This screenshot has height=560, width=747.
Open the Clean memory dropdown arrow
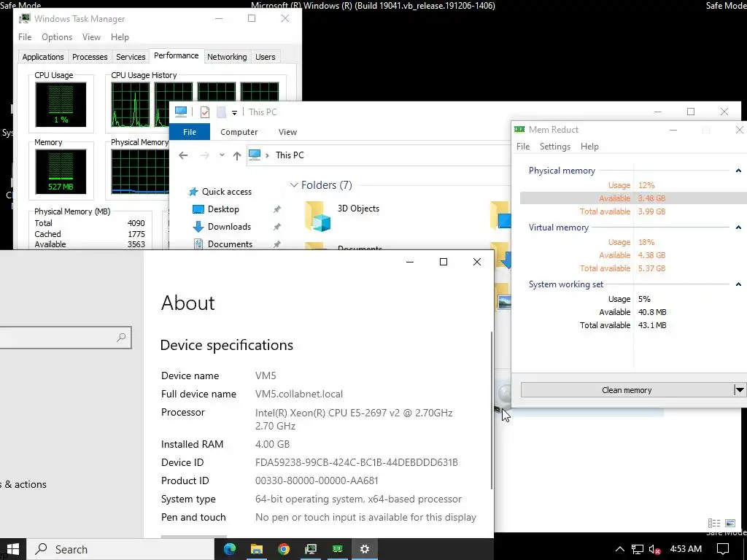(740, 390)
